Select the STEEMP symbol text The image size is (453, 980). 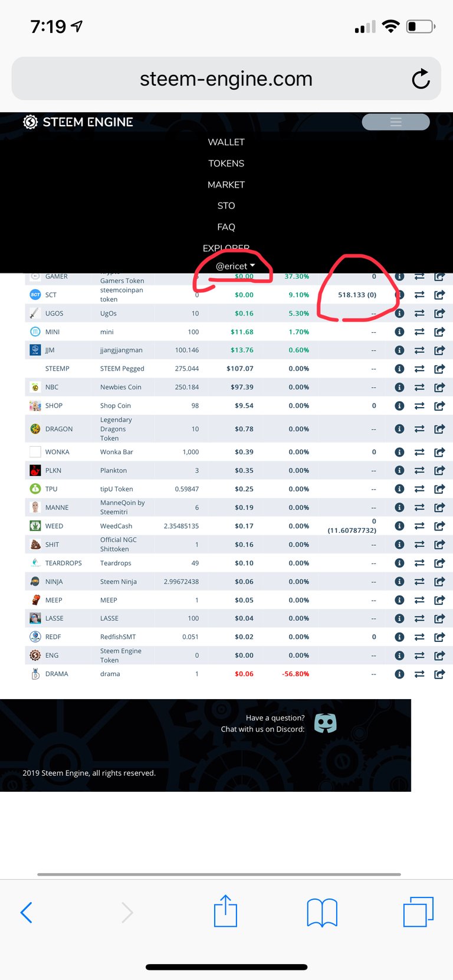[x=57, y=369]
